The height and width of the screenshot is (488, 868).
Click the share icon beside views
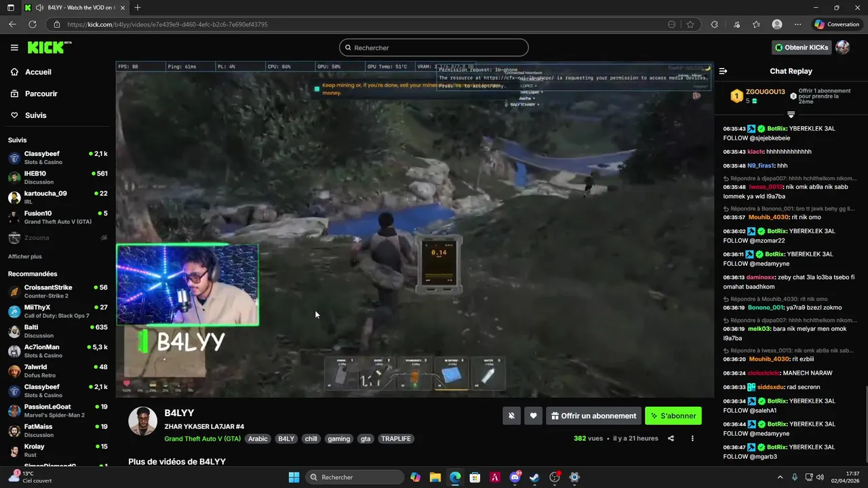pos(671,439)
